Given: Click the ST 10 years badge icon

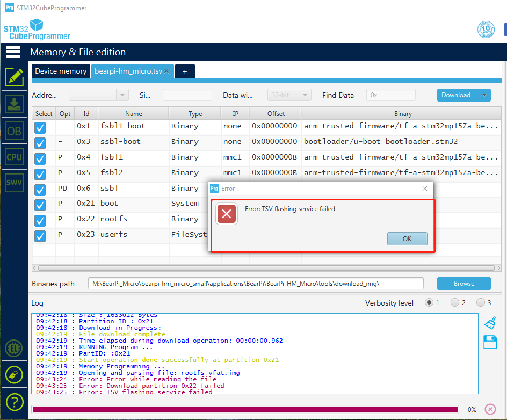Looking at the screenshot, I should (486, 30).
